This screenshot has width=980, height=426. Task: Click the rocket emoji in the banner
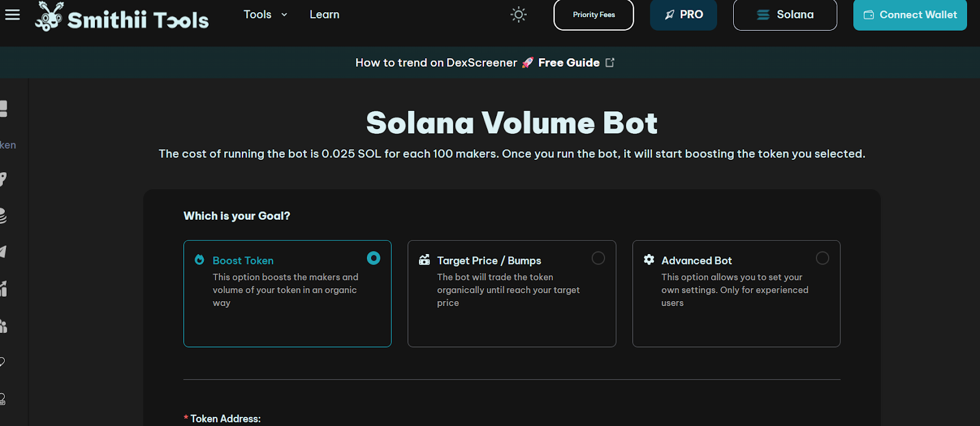(x=527, y=62)
